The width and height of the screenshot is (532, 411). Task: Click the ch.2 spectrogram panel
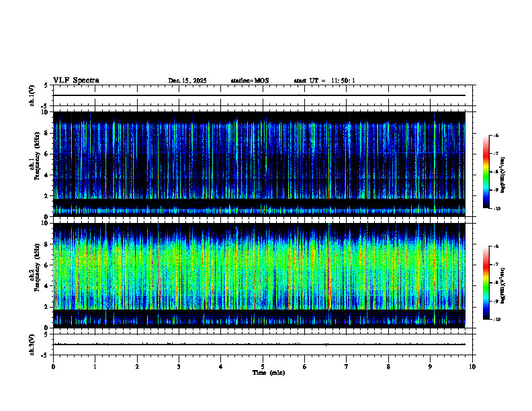pyautogui.click(x=259, y=275)
